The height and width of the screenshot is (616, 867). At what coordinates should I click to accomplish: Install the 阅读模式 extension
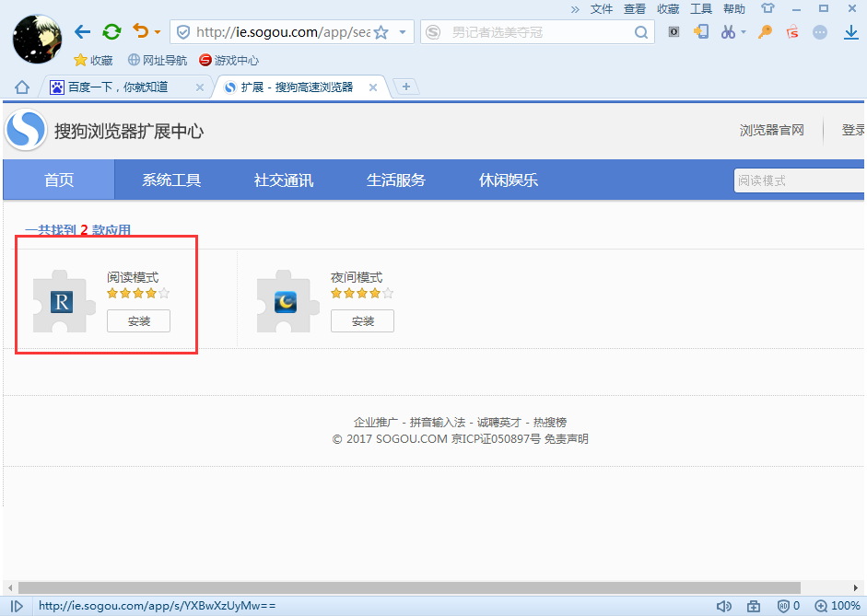coord(138,320)
